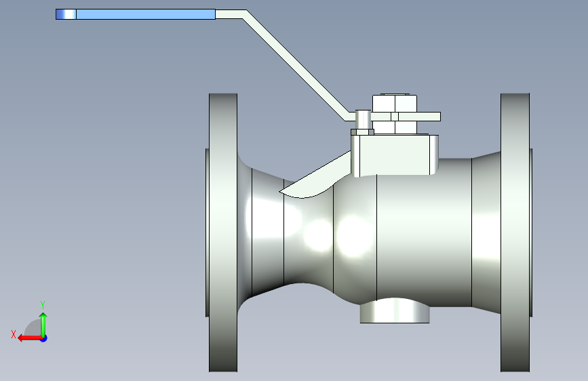
Task: Click the red X axis arrow
Action: tap(29, 338)
